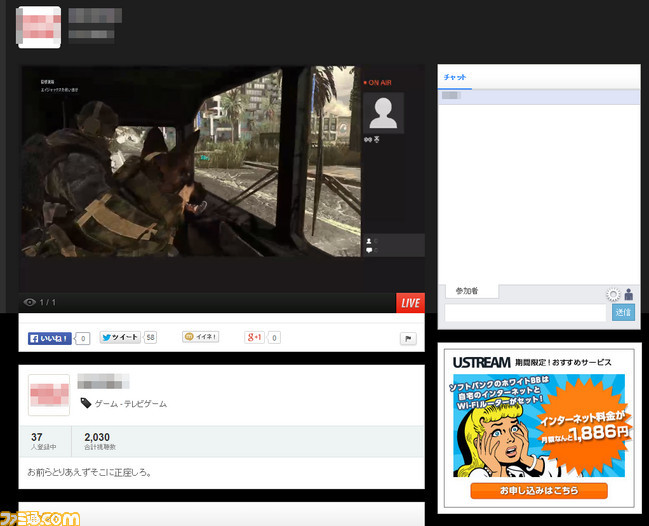Click the channel description お前らとりあえずそこに正座しろ。
This screenshot has height=526, width=649.
(x=89, y=472)
